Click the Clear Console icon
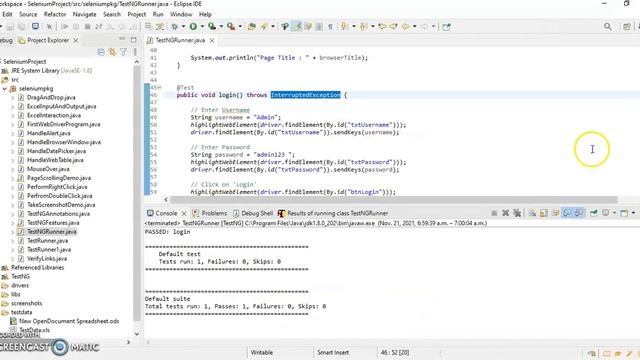 point(532,213)
